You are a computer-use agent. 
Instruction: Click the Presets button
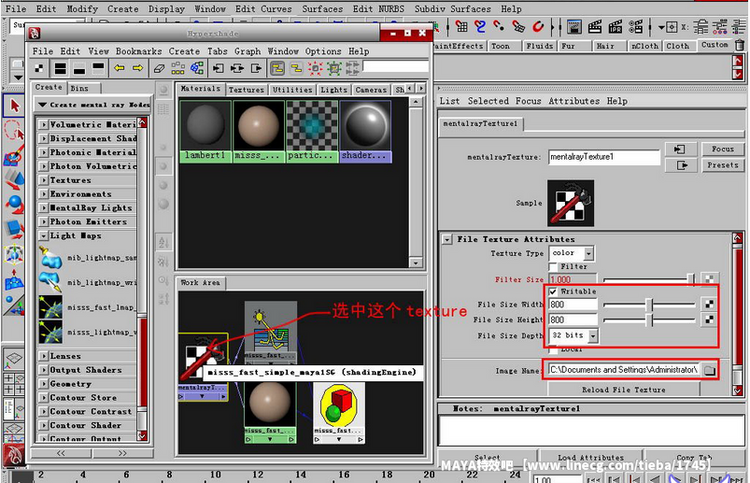(723, 165)
